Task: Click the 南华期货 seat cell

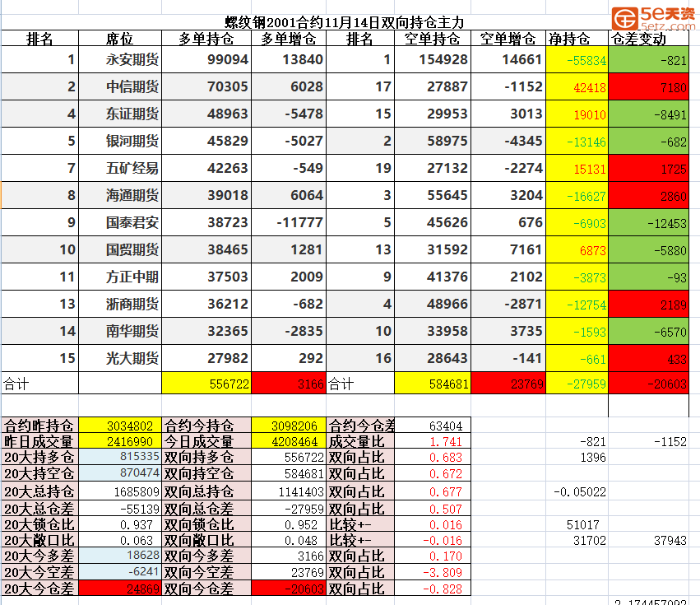Action: click(x=119, y=331)
